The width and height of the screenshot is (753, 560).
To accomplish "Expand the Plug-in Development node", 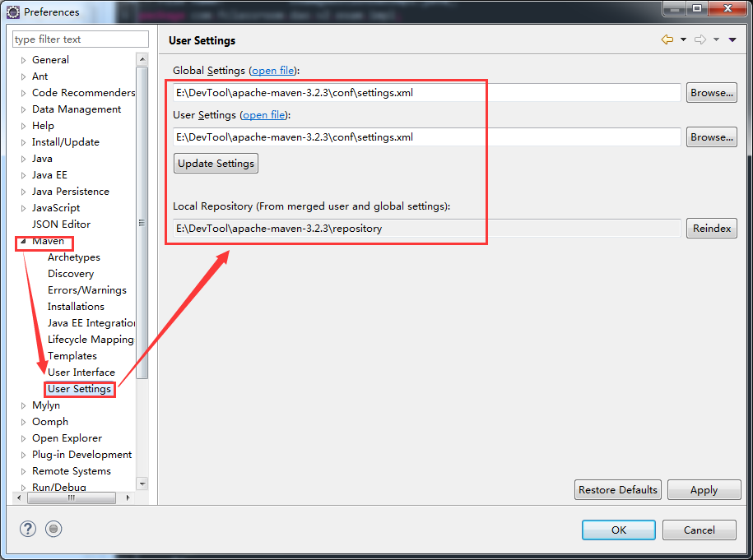I will [x=23, y=455].
